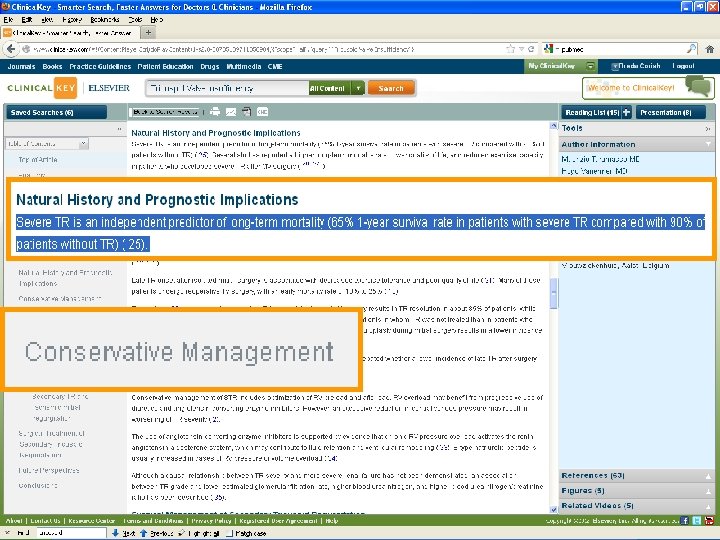Open the Table of Contents dropdown in sidebar

46,144
